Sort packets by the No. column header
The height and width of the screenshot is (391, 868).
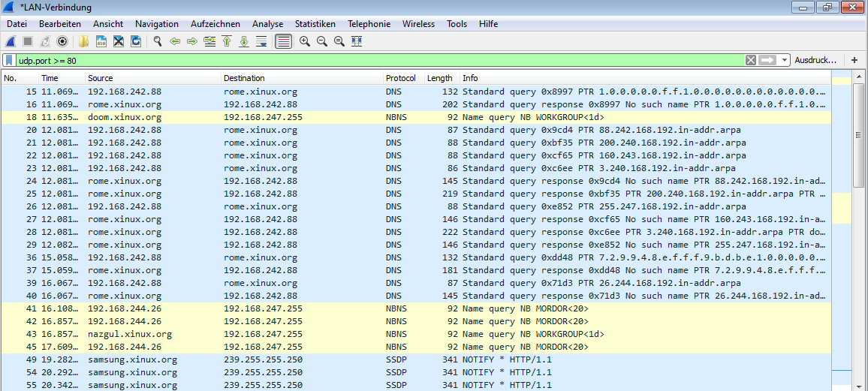pos(20,78)
